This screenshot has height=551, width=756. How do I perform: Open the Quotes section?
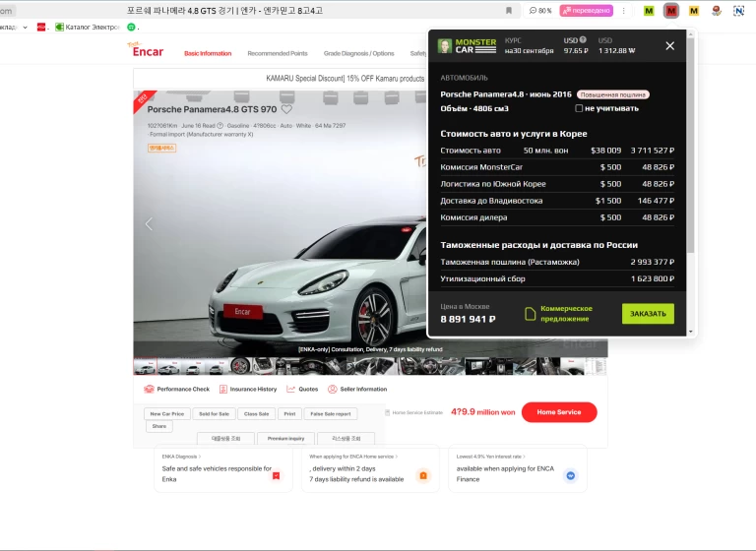pyautogui.click(x=302, y=389)
